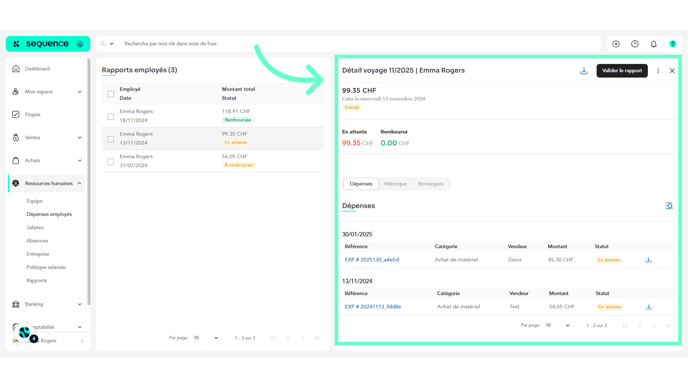Close the Détail voyage panel

(x=672, y=71)
